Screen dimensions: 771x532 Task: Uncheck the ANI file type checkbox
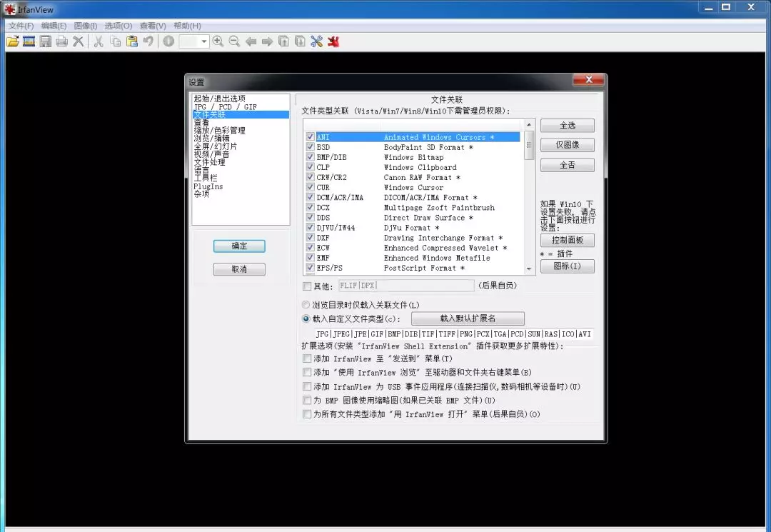[x=311, y=136]
